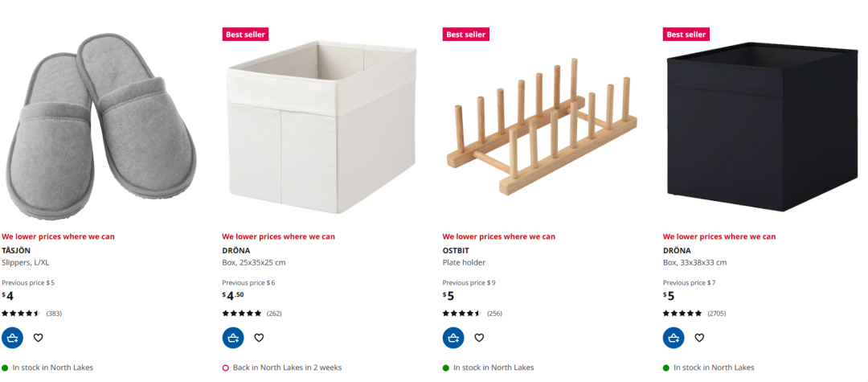Save white DRÖNA box to wishlist
Screen dimensions: 868x382
click(x=259, y=338)
